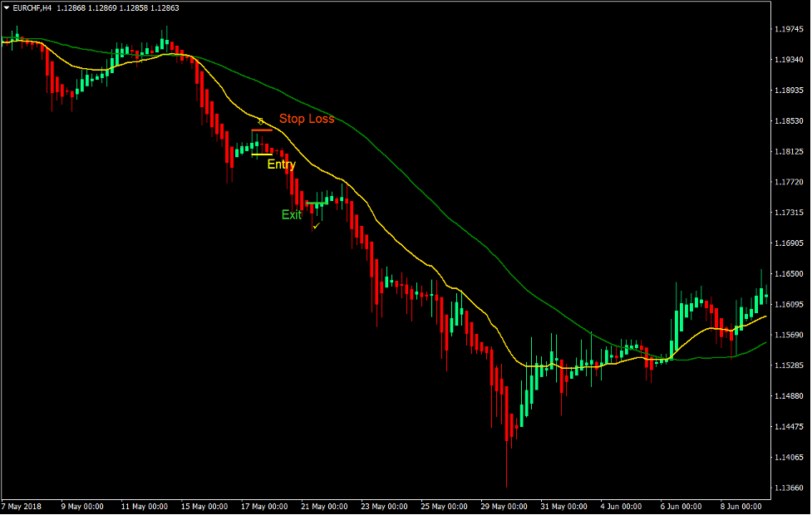812x515 pixels.
Task: Click the 8 Jun 00:00 time label
Action: pos(741,506)
